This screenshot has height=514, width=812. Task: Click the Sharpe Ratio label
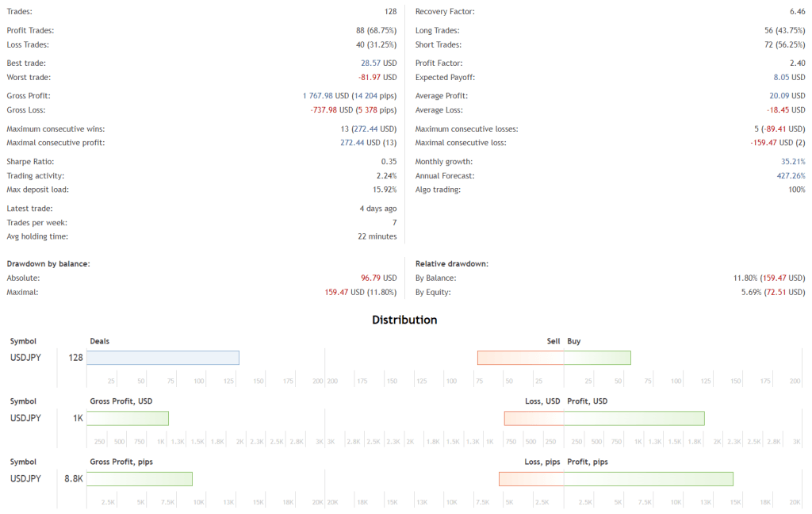click(x=29, y=161)
